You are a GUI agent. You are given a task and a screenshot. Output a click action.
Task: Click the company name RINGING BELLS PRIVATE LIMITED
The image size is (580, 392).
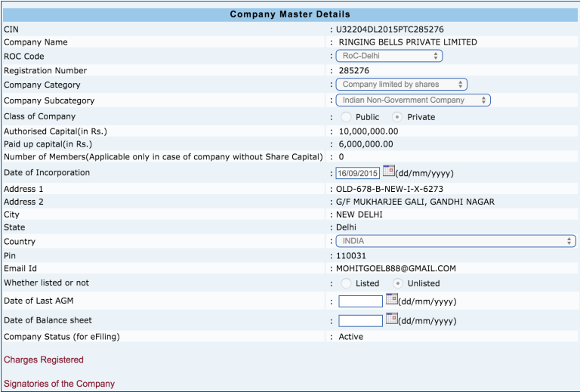[408, 42]
